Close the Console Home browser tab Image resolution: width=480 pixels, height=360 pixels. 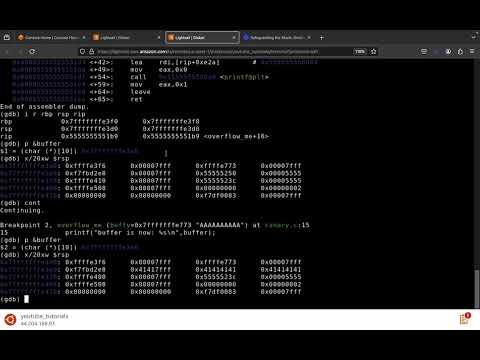coord(84,38)
